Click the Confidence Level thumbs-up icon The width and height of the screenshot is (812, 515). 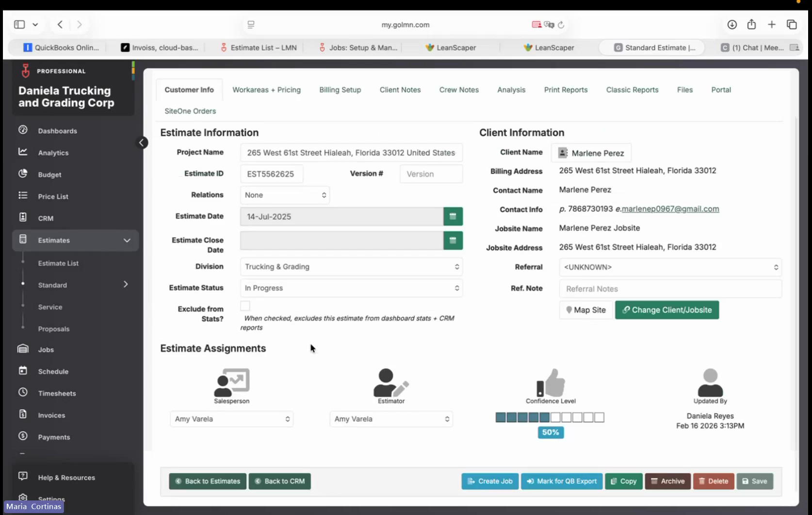pos(551,383)
